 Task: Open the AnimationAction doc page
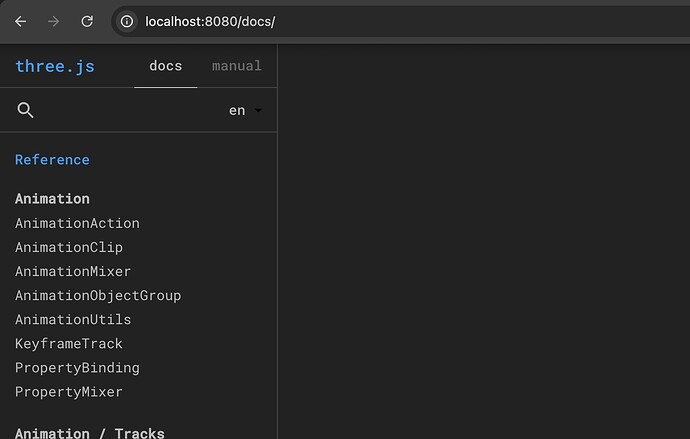(x=77, y=223)
